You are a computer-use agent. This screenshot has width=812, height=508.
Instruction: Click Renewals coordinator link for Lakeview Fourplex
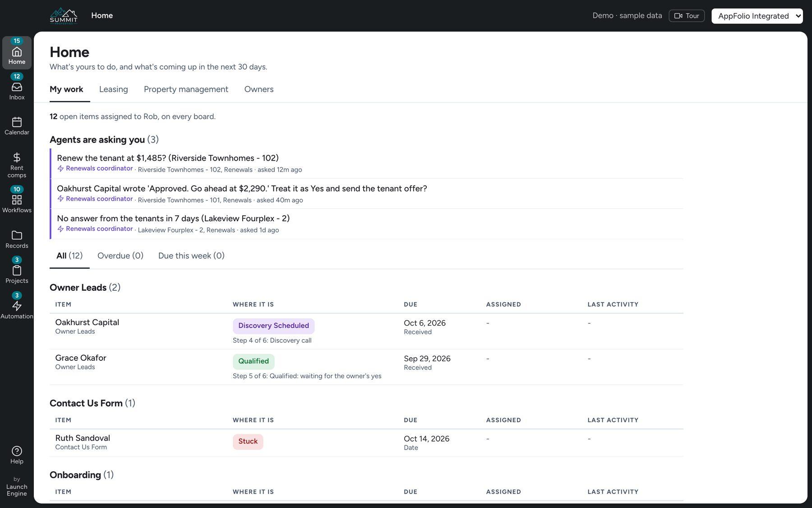coord(99,229)
